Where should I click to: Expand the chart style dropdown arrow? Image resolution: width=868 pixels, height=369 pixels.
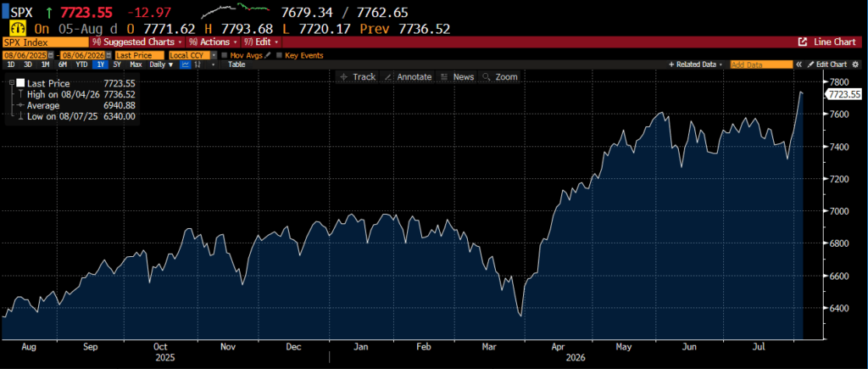[213, 64]
